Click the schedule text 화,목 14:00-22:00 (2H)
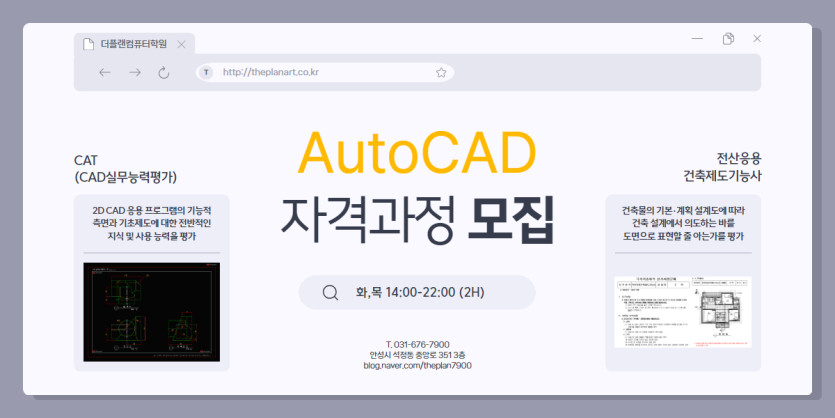 click(420, 292)
